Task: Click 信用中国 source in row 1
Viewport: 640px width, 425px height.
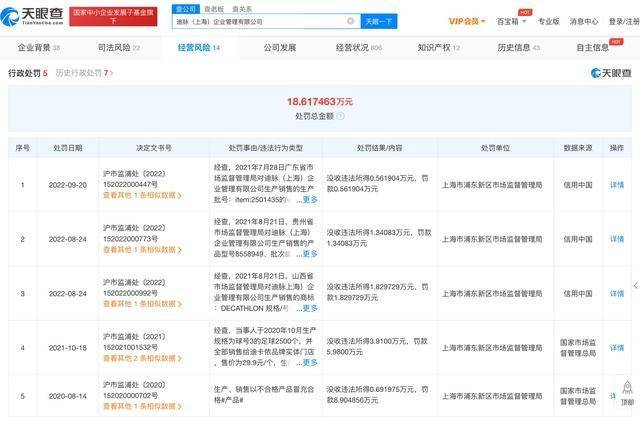Action: 578,185
